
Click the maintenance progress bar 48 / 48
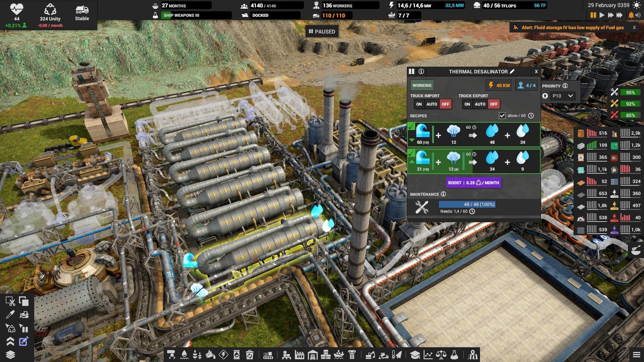(467, 204)
